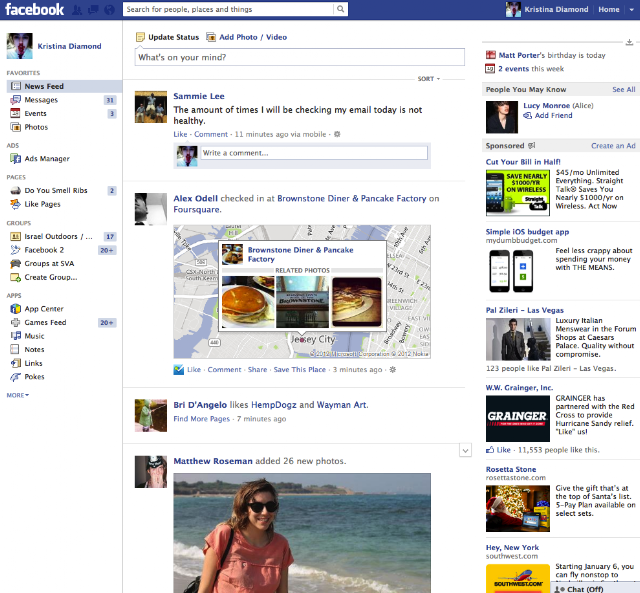
Task: Click the Add Friend icon for Lucy Monroe
Action: click(527, 115)
